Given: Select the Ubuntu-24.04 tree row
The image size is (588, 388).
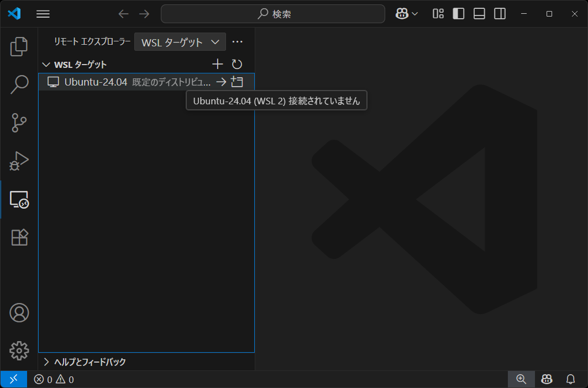Looking at the screenshot, I should pos(146,82).
